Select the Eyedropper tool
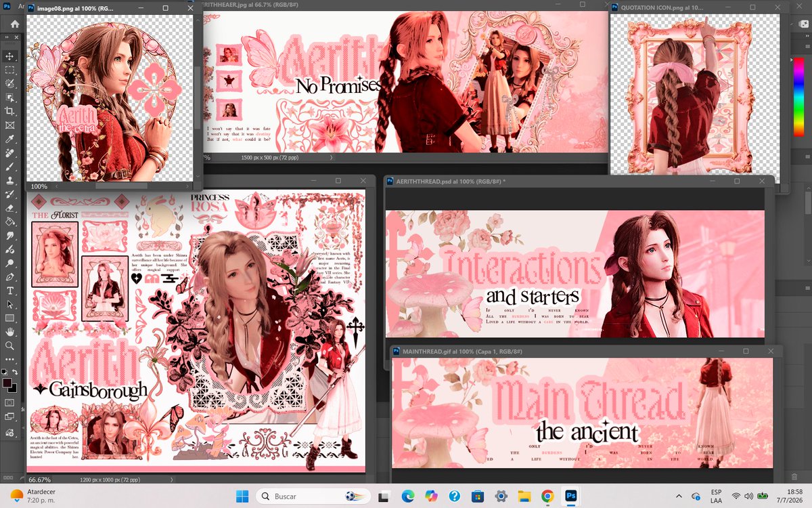This screenshot has width=812, height=508. coord(10,139)
